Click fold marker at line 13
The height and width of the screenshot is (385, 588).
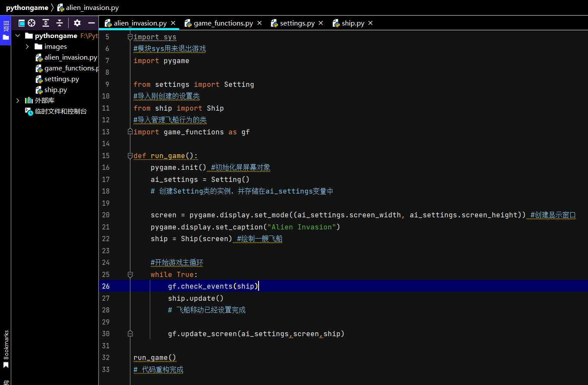(130, 131)
